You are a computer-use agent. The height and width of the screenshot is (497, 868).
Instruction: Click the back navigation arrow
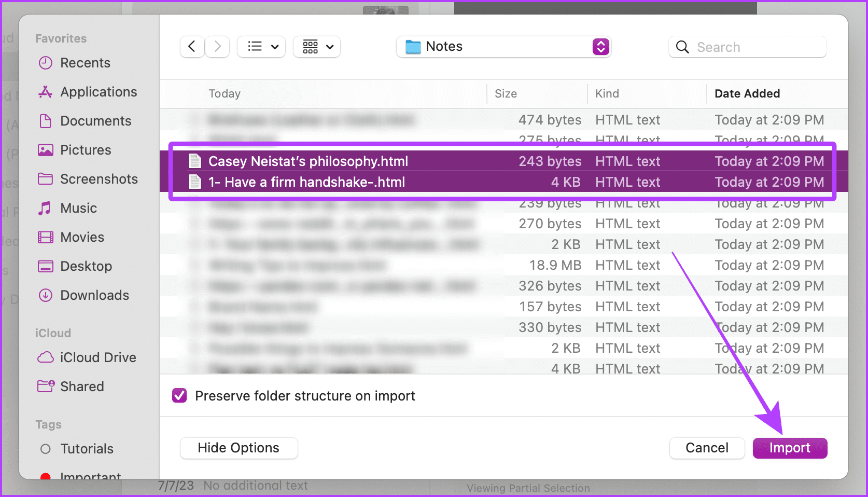[192, 47]
